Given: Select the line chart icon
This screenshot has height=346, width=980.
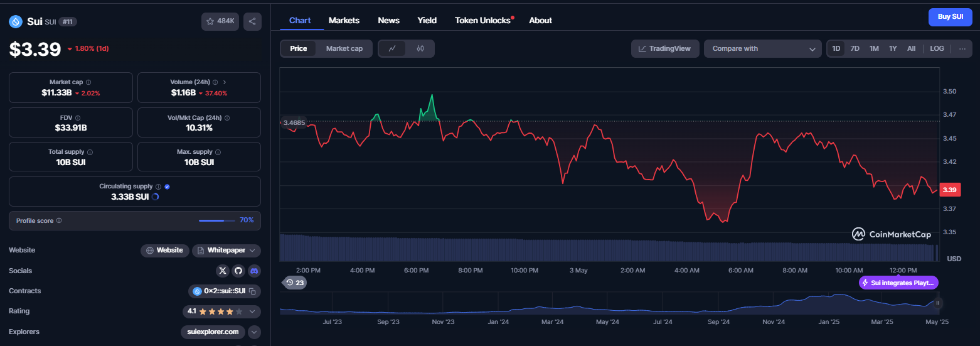Looking at the screenshot, I should click(392, 48).
